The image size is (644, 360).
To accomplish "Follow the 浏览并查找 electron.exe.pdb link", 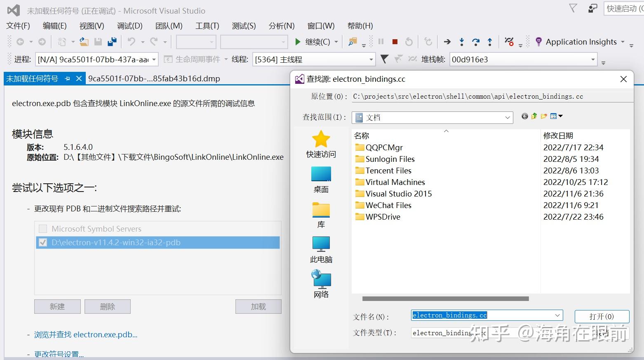I will coord(85,334).
